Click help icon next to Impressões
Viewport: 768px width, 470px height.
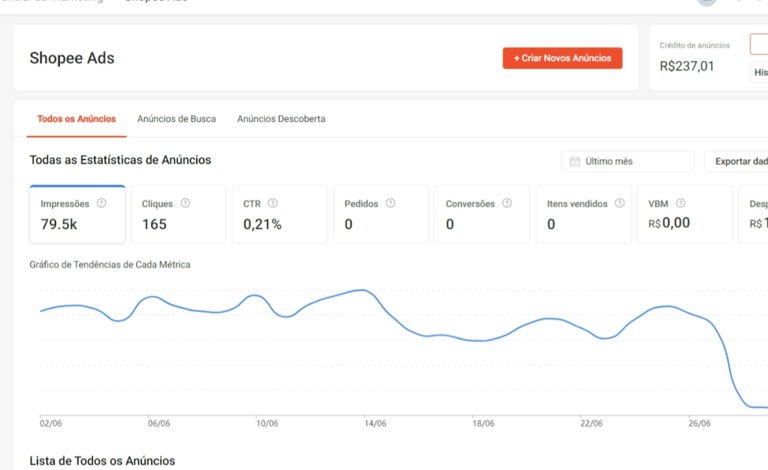101,203
